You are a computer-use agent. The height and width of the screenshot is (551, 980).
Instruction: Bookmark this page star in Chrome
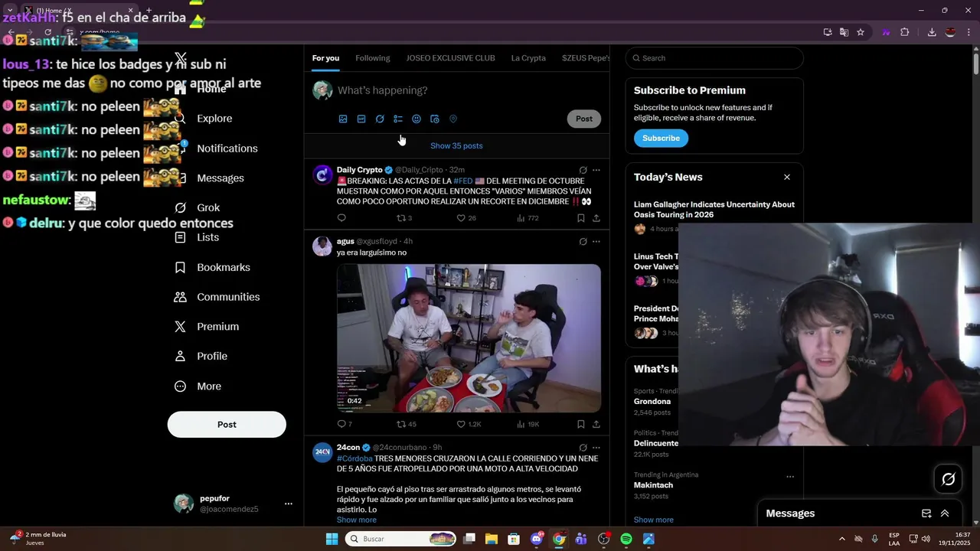tap(861, 32)
